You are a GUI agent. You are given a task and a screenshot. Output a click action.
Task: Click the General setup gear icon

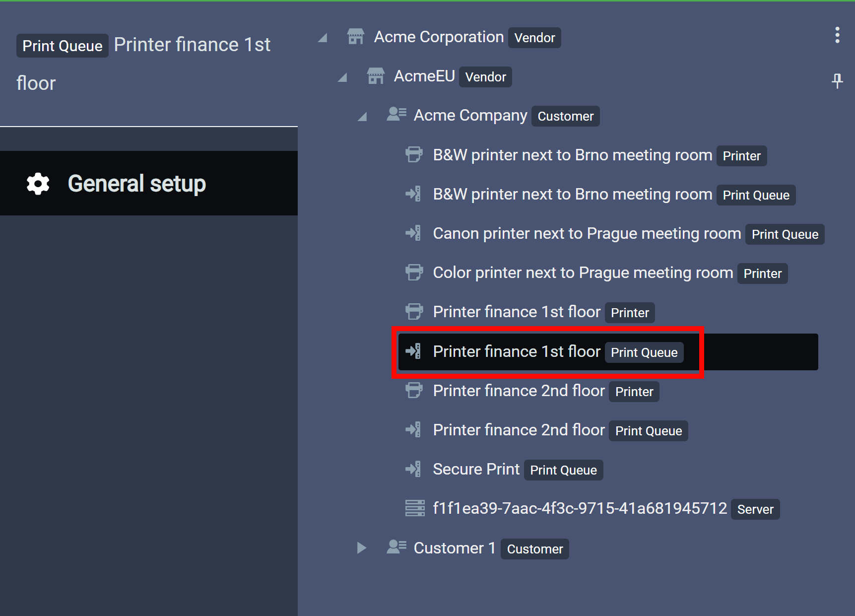[x=38, y=184]
